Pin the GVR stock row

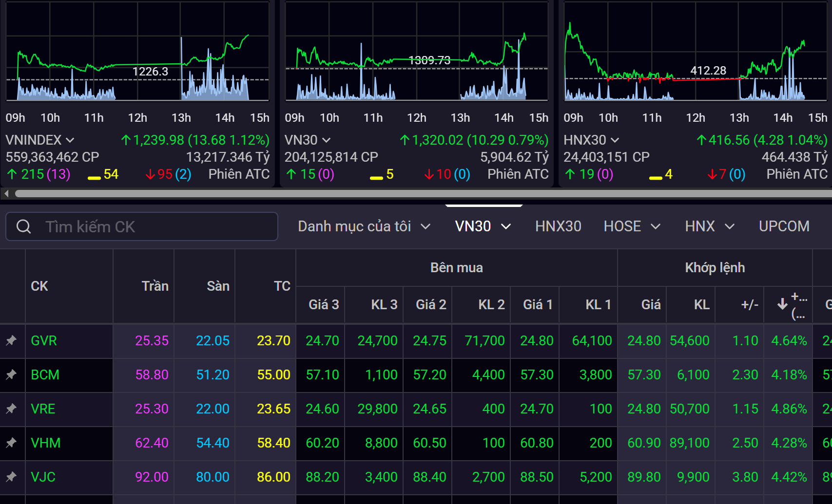(x=11, y=340)
